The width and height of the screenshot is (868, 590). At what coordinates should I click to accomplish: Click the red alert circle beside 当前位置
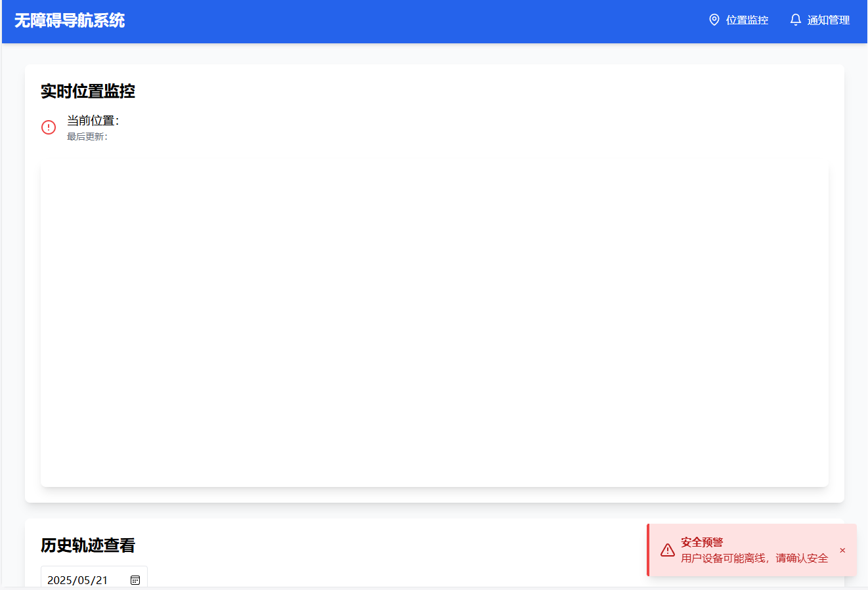(49, 127)
